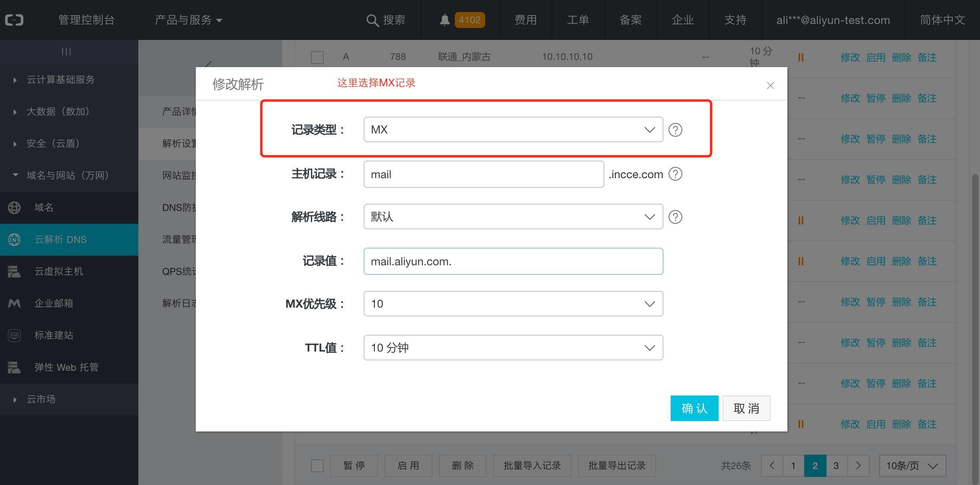Open the 产品与服务 menu
Image resolution: width=980 pixels, height=485 pixels.
tap(188, 20)
